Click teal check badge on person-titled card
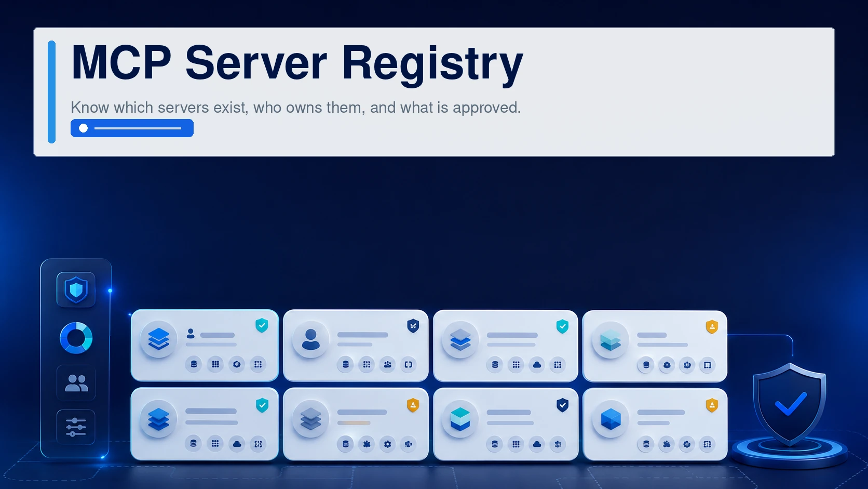 262,325
